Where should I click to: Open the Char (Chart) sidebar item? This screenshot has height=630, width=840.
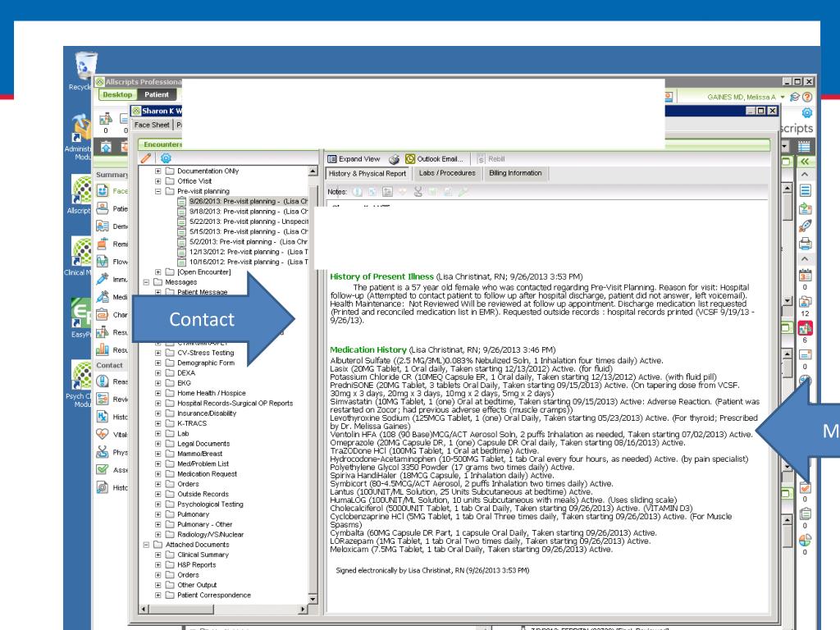click(x=112, y=314)
